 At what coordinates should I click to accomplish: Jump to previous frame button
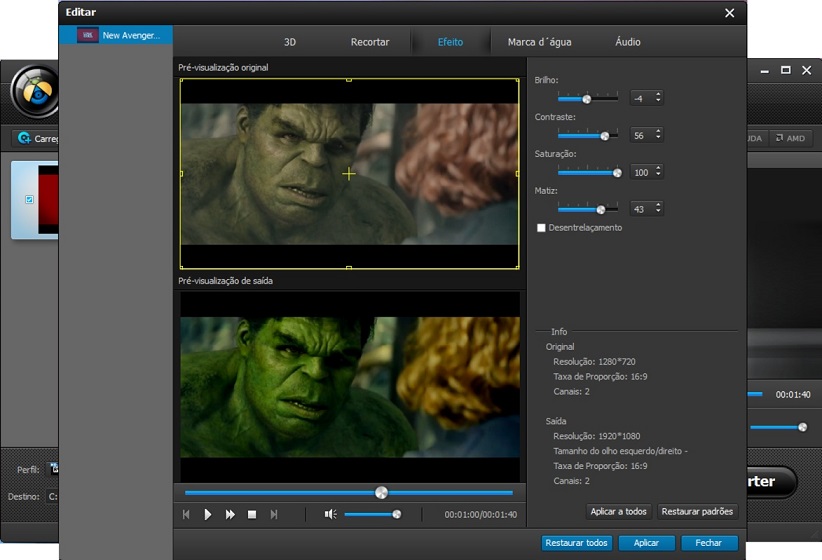point(186,514)
